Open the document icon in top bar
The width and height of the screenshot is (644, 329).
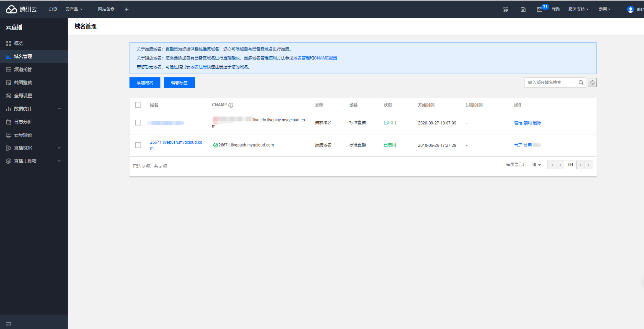point(523,10)
